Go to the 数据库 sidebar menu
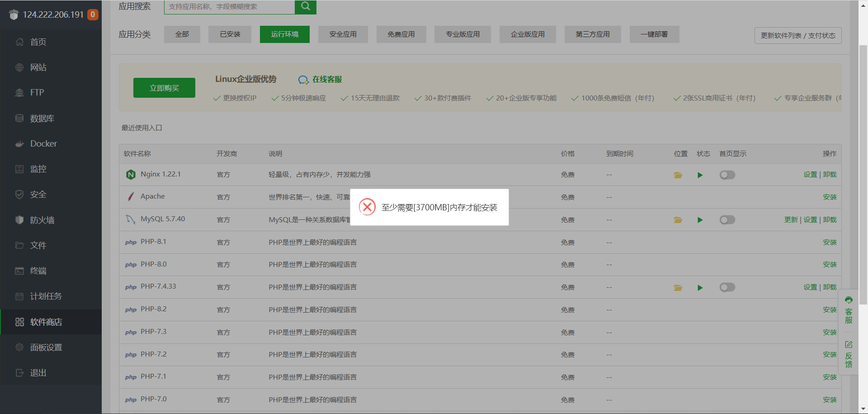This screenshot has height=414, width=868. [x=42, y=118]
